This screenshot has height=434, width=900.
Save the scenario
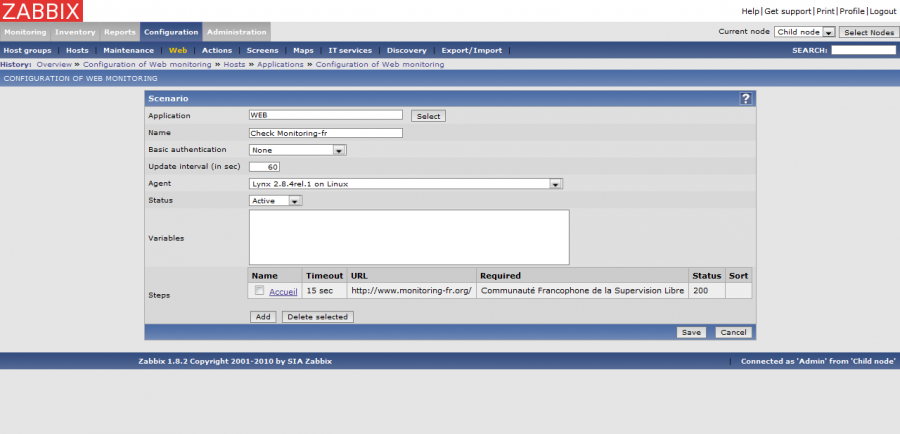691,332
